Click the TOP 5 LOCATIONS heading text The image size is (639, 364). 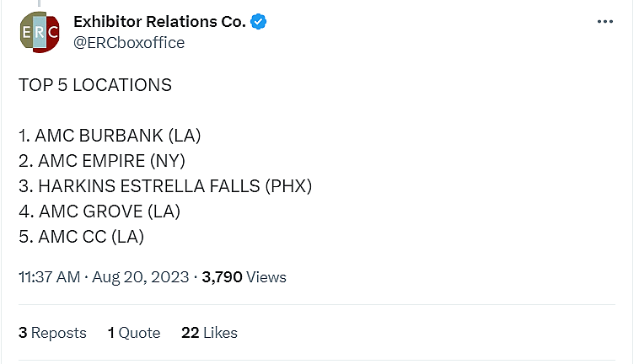pyautogui.click(x=95, y=85)
